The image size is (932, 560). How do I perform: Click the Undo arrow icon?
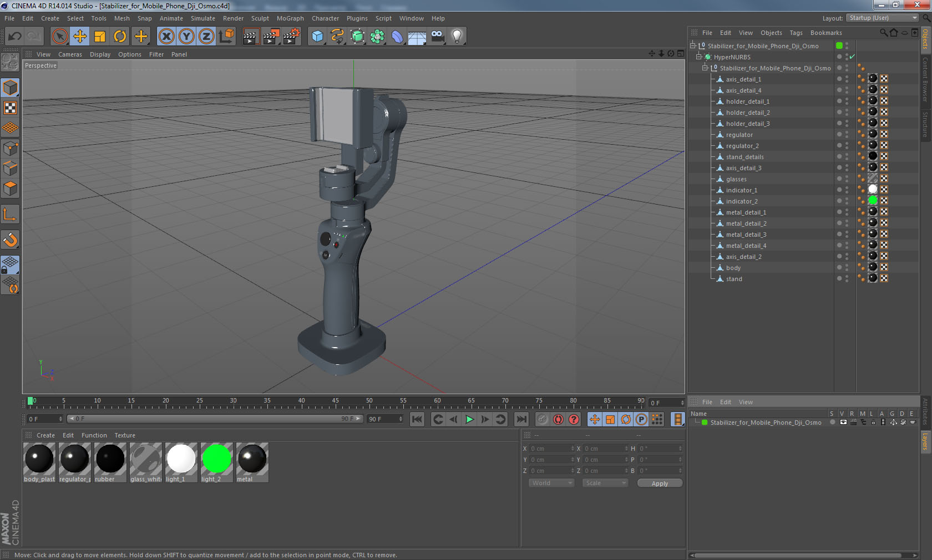[14, 37]
